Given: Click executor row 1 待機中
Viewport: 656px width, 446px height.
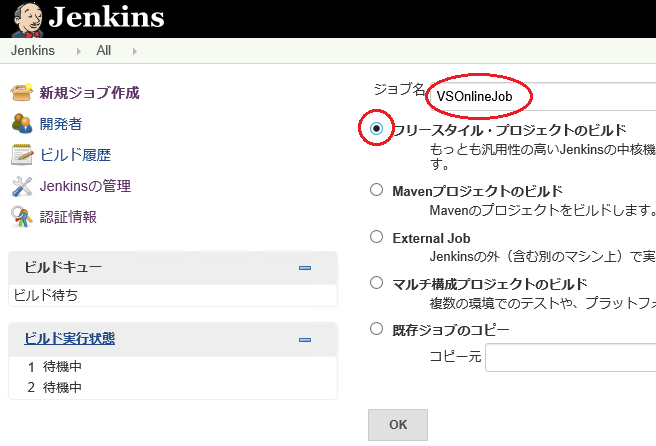Looking at the screenshot, I should (x=54, y=367).
